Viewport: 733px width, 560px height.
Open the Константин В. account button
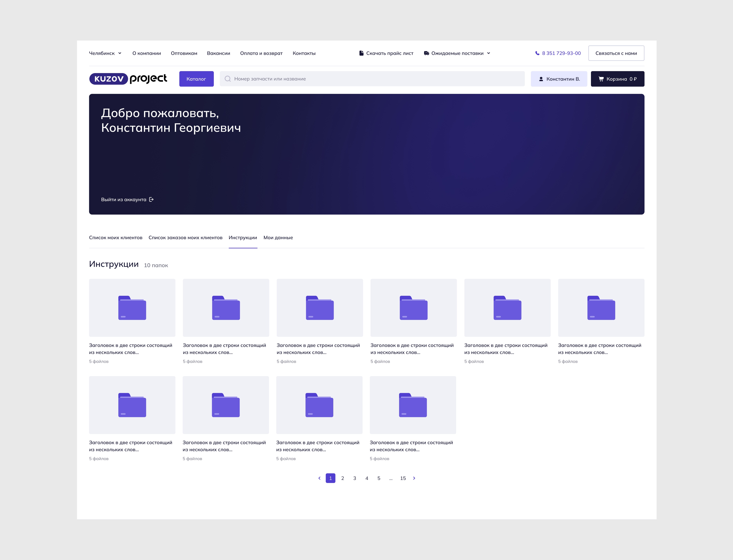coord(559,79)
